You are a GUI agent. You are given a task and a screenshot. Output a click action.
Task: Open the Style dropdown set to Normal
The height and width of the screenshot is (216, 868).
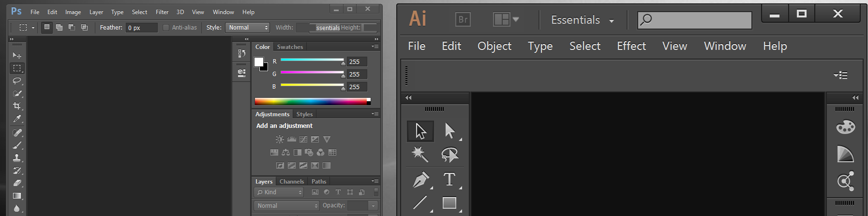click(x=247, y=28)
